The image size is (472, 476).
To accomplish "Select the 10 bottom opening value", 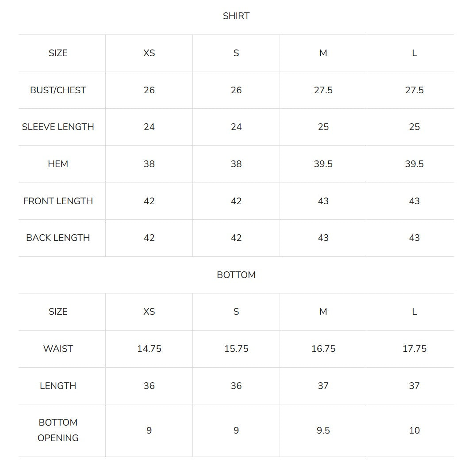I will pyautogui.click(x=414, y=430).
